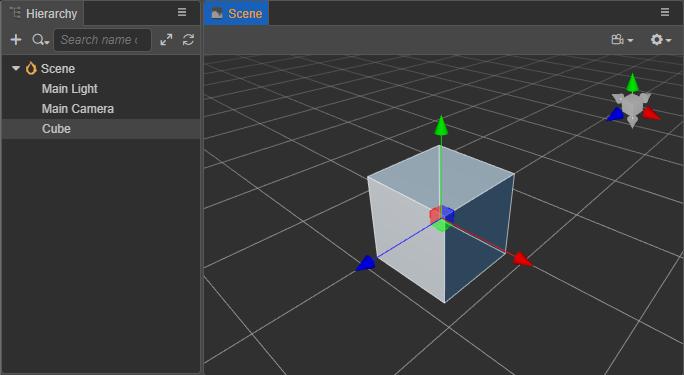
Task: Grab cube's blue Z-axis move arrow
Action: (365, 263)
